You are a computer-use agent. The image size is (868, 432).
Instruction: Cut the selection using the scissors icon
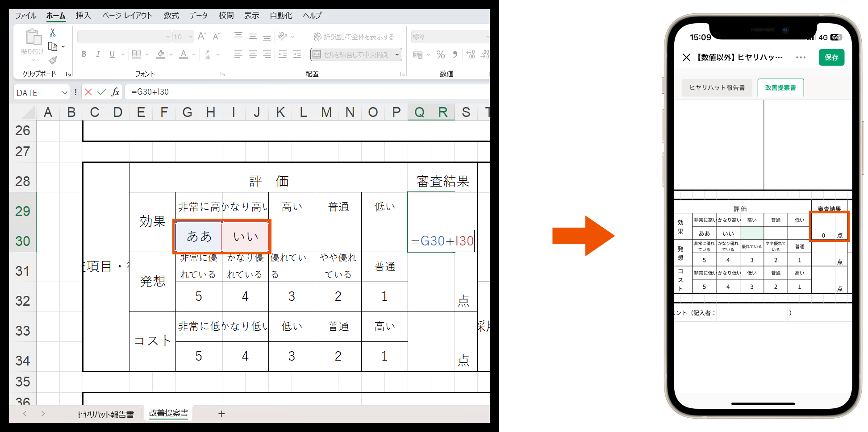[52, 32]
